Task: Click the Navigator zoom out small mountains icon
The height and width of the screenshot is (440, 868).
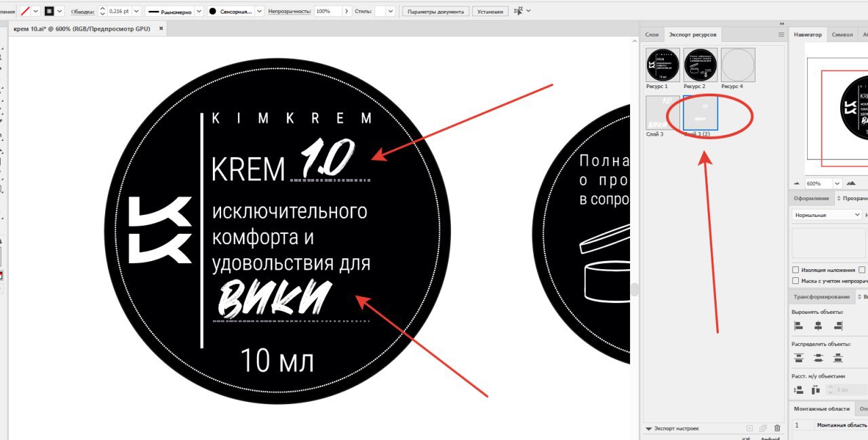Action: [797, 183]
